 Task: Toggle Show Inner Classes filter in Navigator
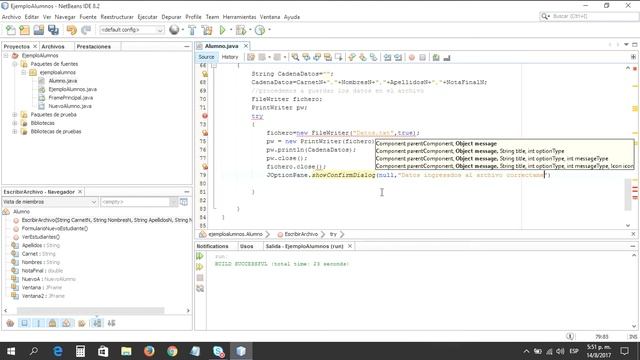[66, 323]
